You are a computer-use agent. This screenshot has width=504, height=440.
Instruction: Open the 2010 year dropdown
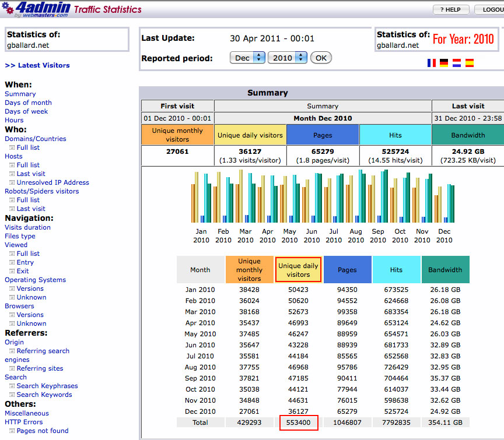[x=287, y=58]
